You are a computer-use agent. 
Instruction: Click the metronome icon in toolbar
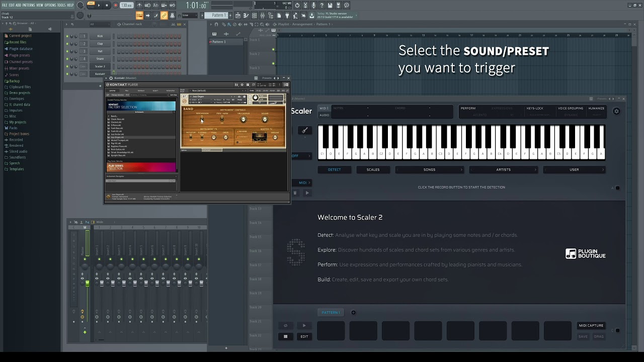[x=139, y=5]
